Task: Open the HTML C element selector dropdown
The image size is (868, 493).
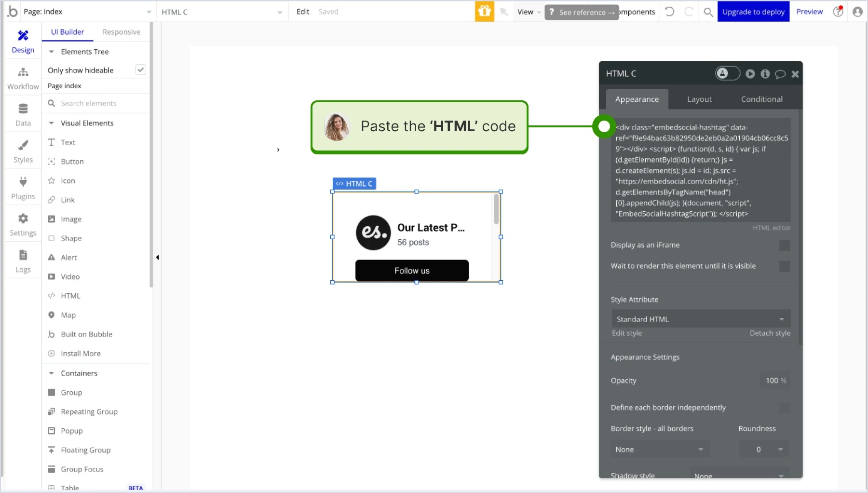Action: (222, 12)
